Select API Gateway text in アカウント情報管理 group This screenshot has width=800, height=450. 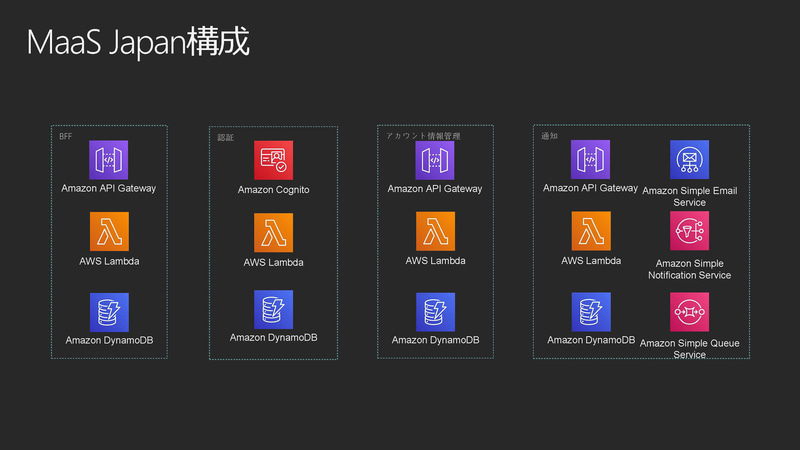(435, 189)
